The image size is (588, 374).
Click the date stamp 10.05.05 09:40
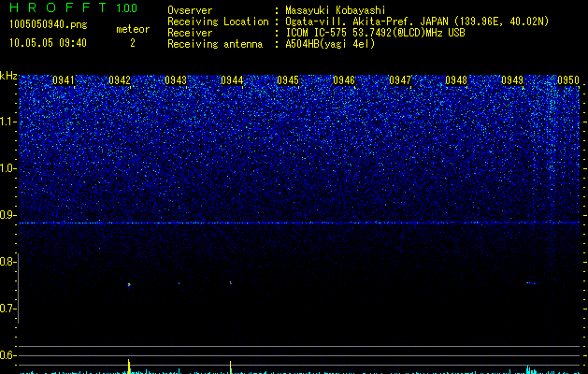point(48,43)
